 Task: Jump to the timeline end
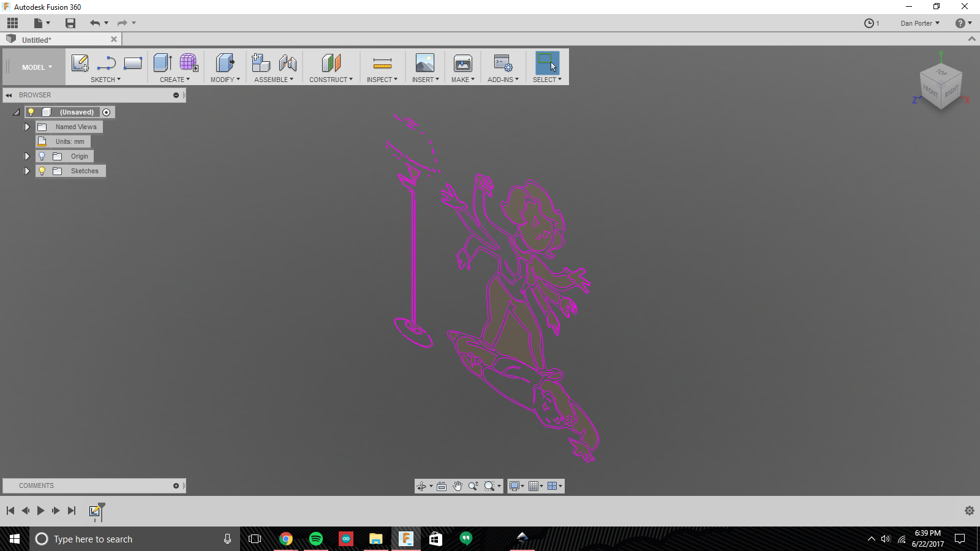pos(72,511)
